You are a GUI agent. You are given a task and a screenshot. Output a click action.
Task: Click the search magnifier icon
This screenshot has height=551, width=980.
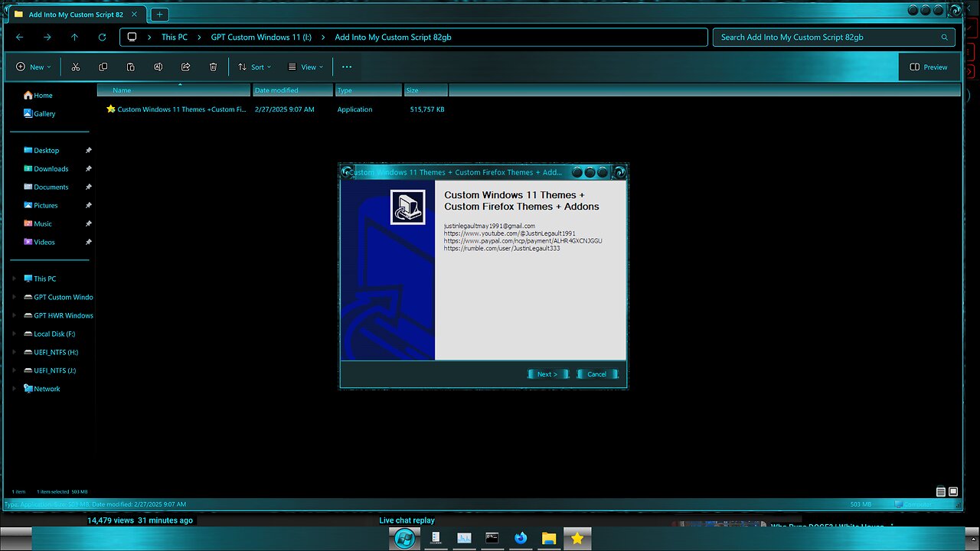945,37
